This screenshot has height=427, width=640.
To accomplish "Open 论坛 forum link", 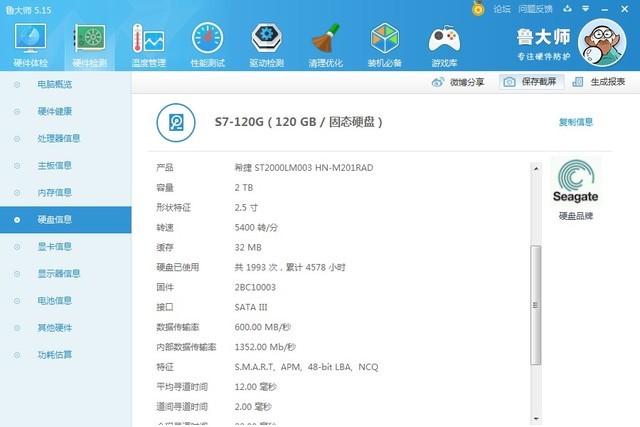I will 502,9.
